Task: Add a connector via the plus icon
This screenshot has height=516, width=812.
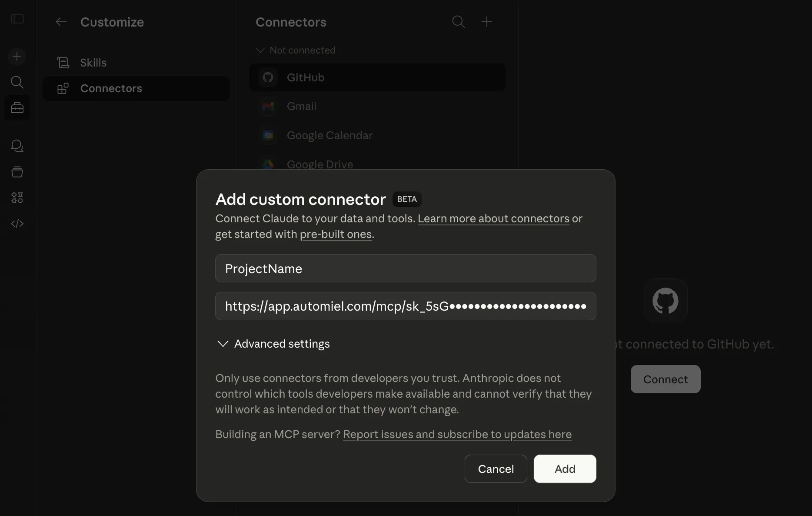Action: click(x=486, y=22)
